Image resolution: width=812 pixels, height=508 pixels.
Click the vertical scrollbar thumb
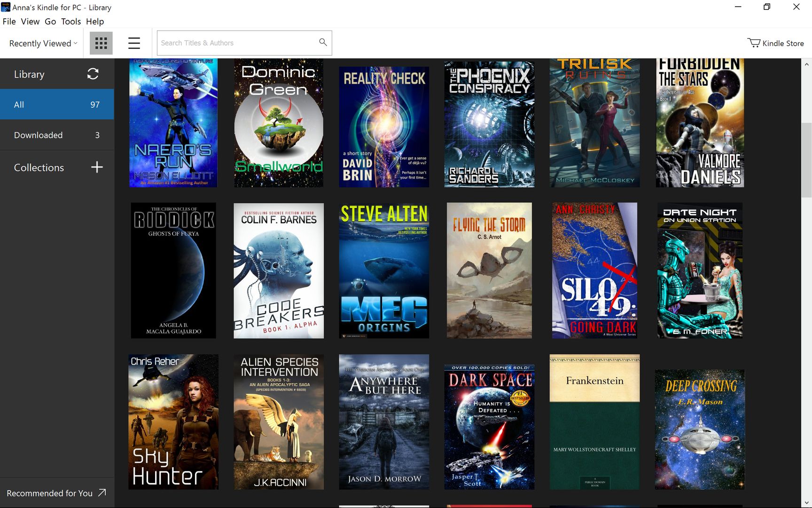[806, 160]
